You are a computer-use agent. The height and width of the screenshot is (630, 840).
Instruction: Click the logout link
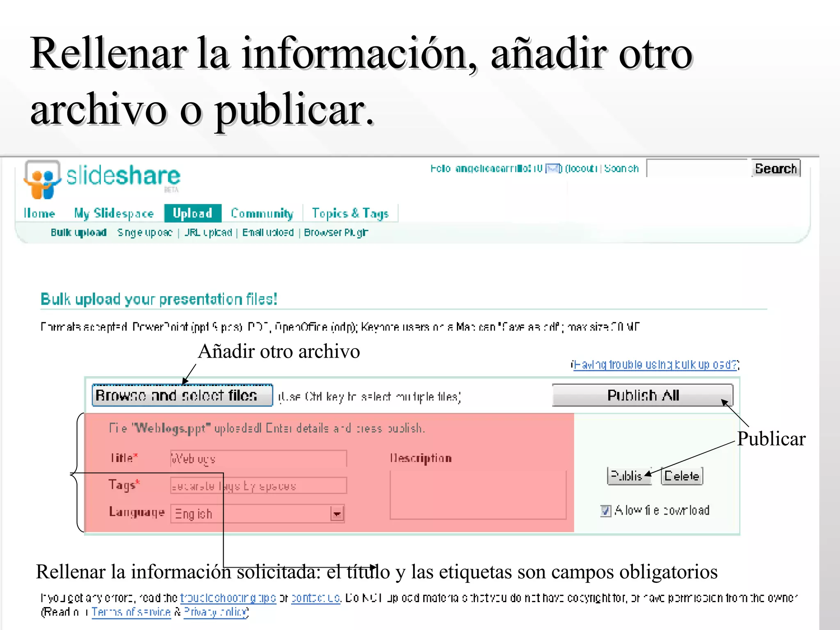click(581, 169)
